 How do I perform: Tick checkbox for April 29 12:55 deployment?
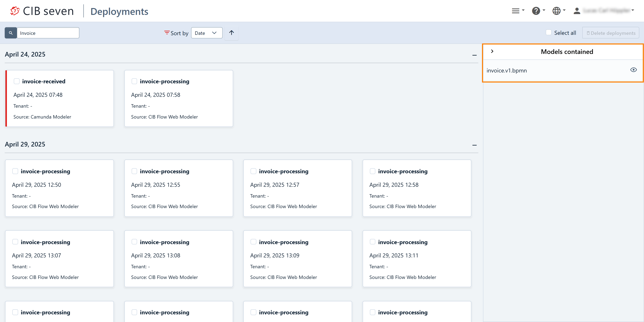(x=134, y=171)
